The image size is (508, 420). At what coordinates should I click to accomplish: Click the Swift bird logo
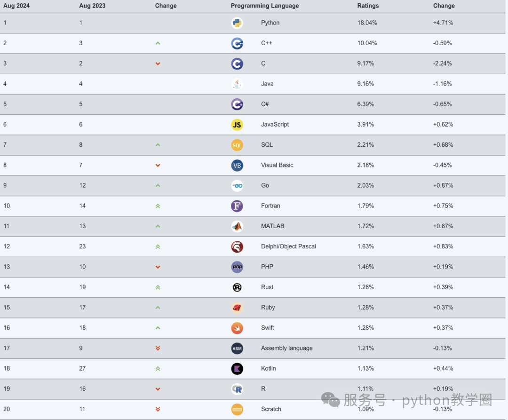[237, 328]
